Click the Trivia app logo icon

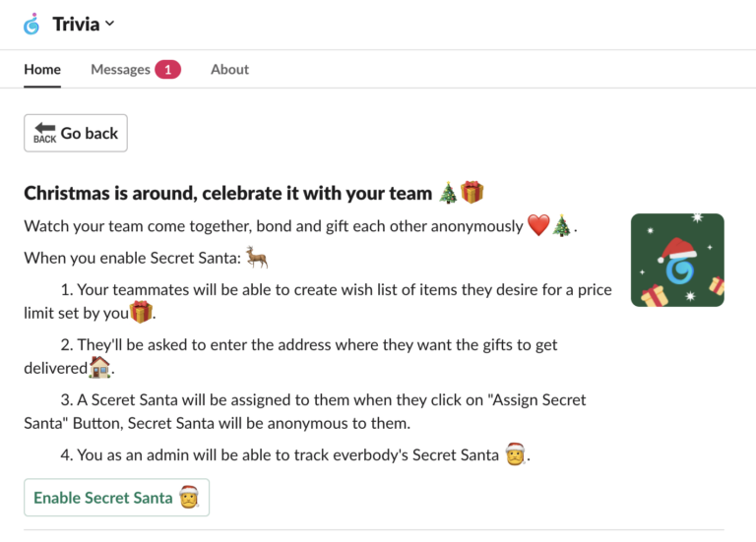pyautogui.click(x=32, y=24)
